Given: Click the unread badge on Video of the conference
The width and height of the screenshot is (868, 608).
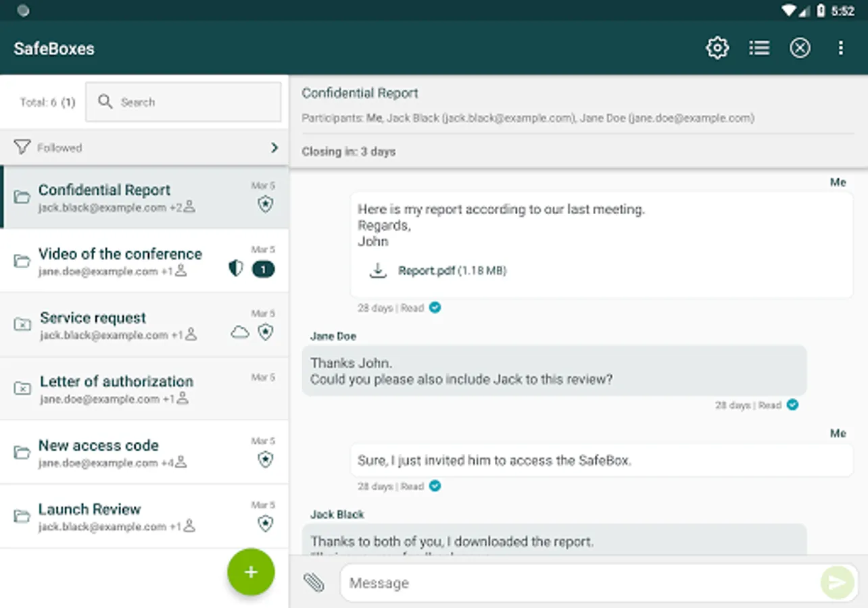Looking at the screenshot, I should click(x=263, y=270).
